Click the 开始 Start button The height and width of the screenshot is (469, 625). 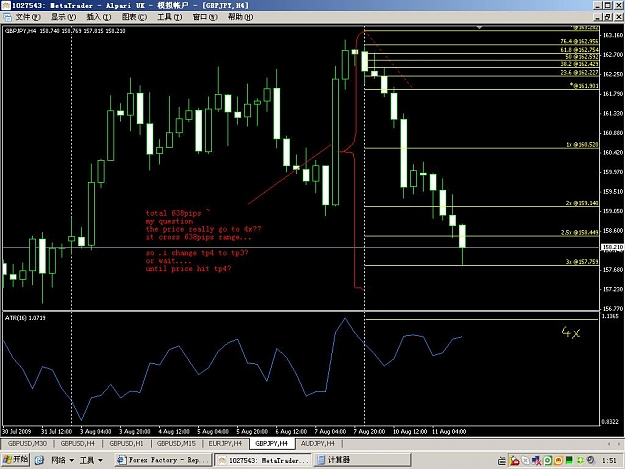coord(15,460)
